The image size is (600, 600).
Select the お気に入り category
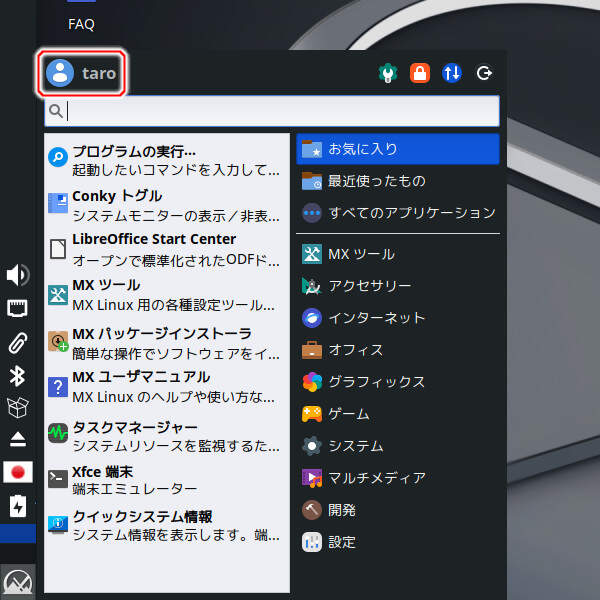click(x=397, y=149)
